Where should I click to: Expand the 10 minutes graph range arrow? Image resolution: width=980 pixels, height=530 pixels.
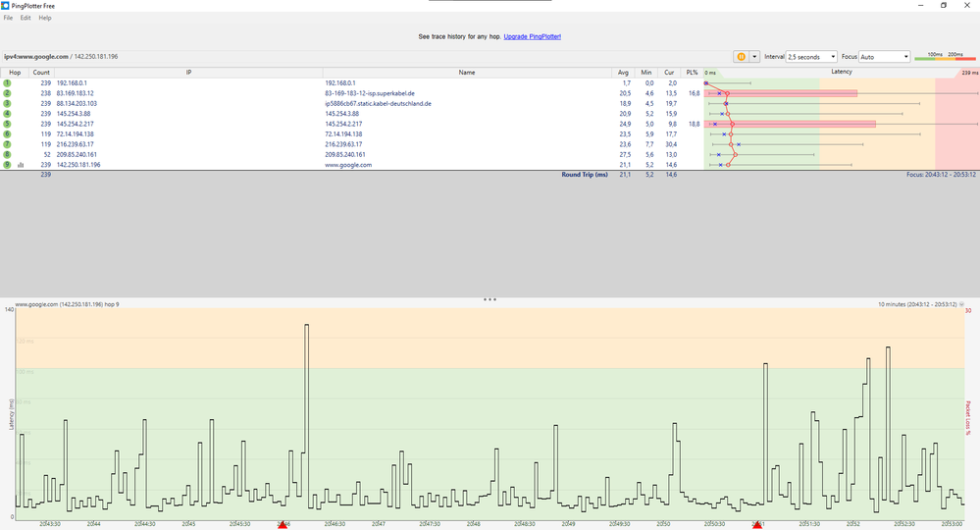pyautogui.click(x=961, y=304)
